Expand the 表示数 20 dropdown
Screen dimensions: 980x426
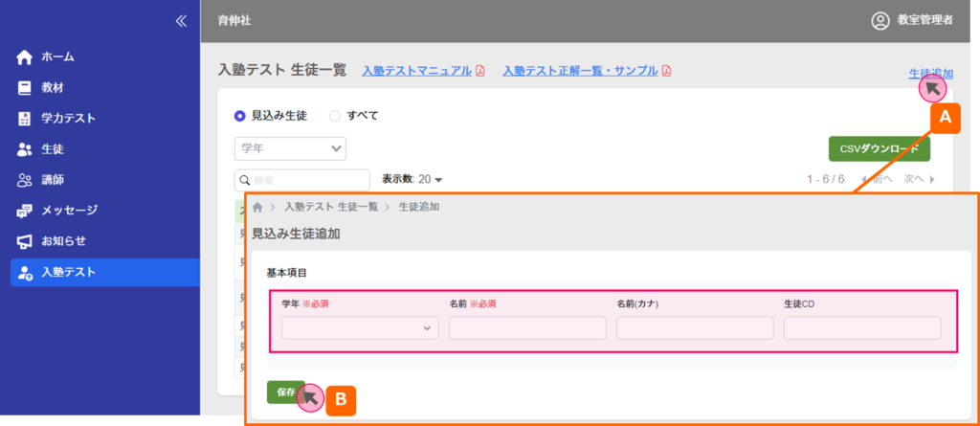[x=412, y=179]
